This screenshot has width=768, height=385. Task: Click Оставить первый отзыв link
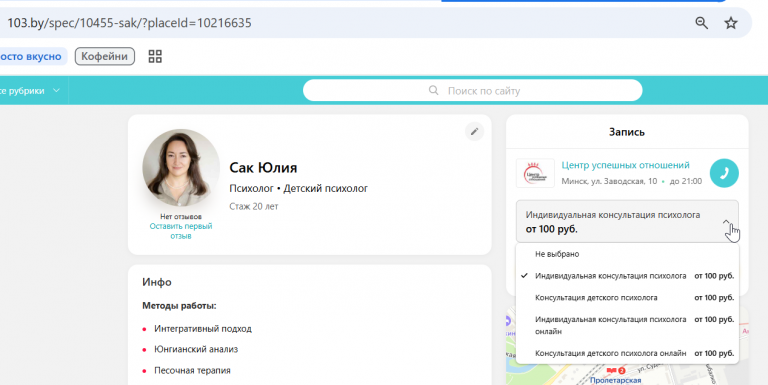(x=181, y=231)
